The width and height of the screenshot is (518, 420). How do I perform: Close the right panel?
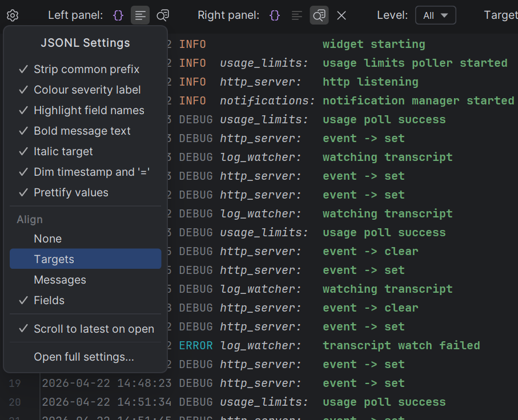[x=342, y=15]
